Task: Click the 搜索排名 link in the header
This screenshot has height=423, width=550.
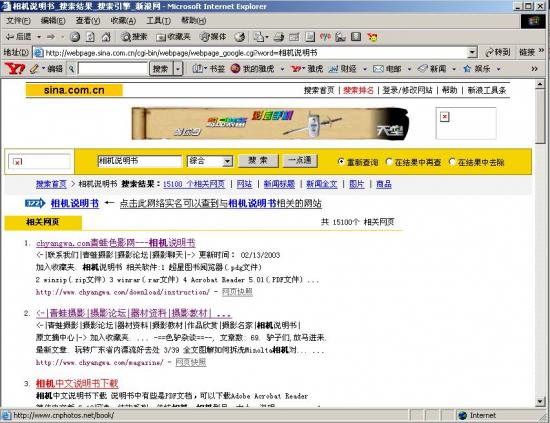Action: click(358, 90)
